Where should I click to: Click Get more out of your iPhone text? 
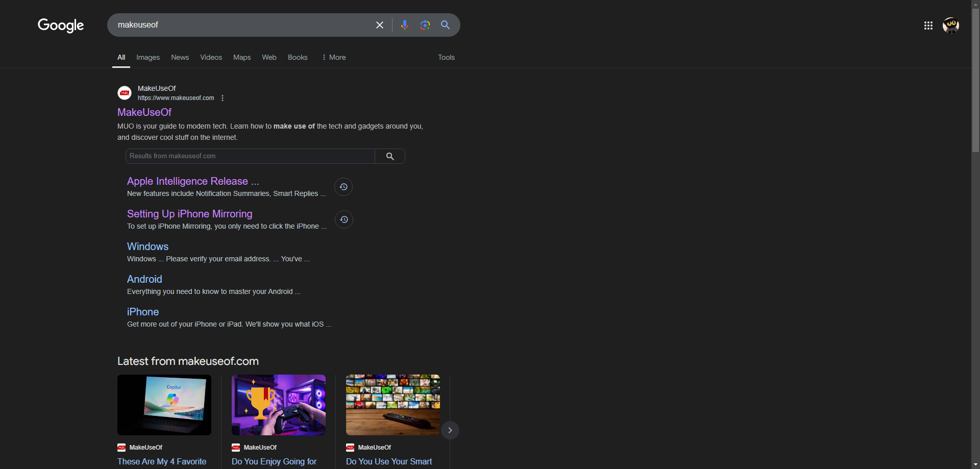point(229,324)
